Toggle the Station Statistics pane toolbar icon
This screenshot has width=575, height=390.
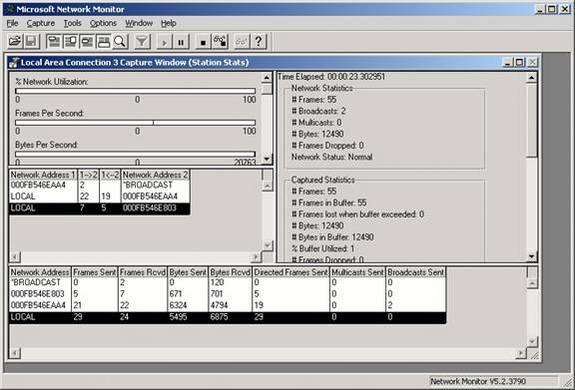click(103, 41)
